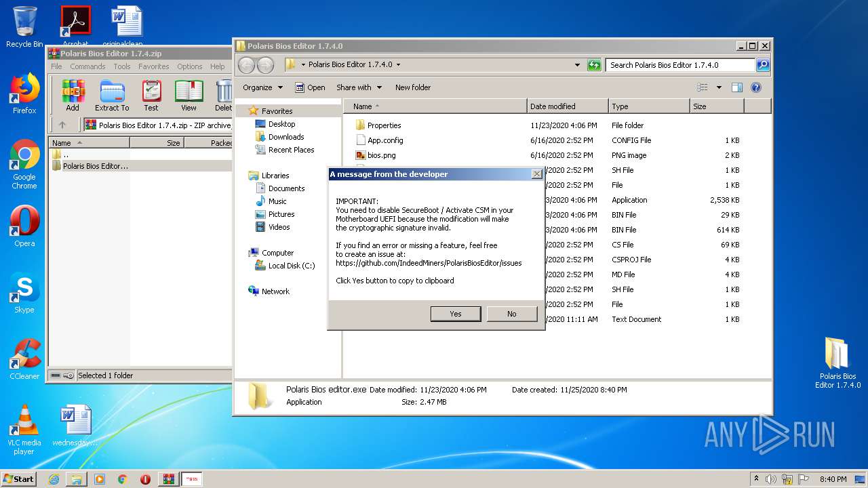Click the View icon in WinRAR toolbar

(x=189, y=96)
